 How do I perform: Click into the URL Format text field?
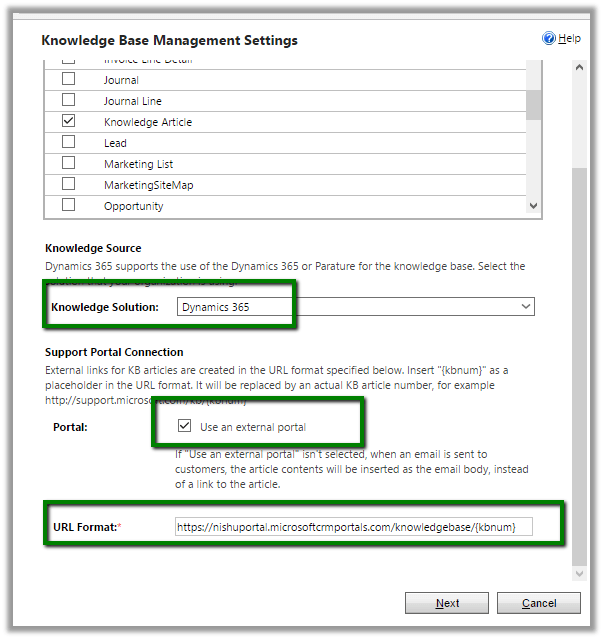353,526
